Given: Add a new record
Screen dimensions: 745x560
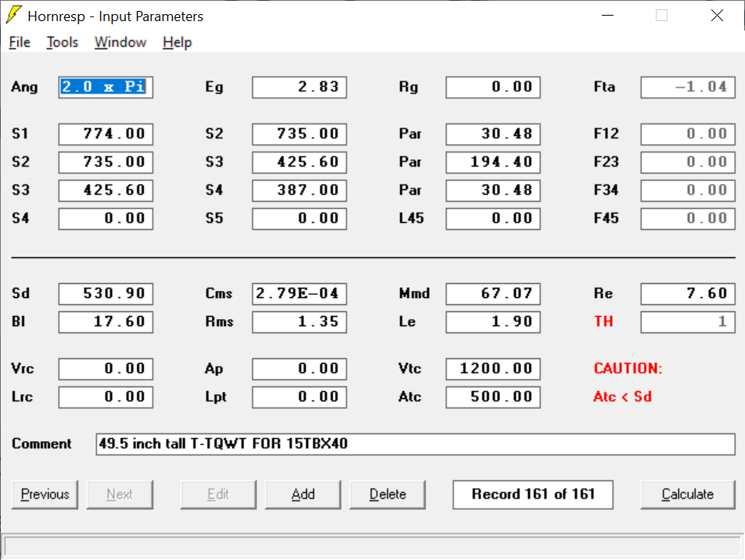Looking at the screenshot, I should tap(303, 494).
